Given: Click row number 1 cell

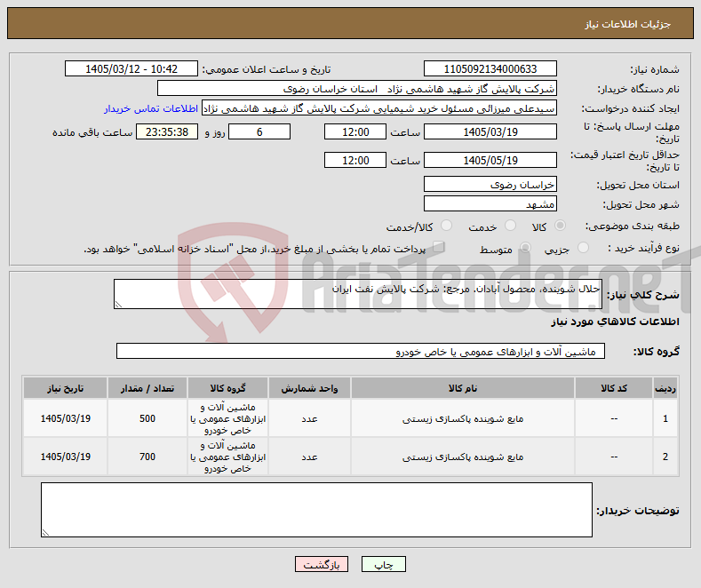Looking at the screenshot, I should click(665, 418).
